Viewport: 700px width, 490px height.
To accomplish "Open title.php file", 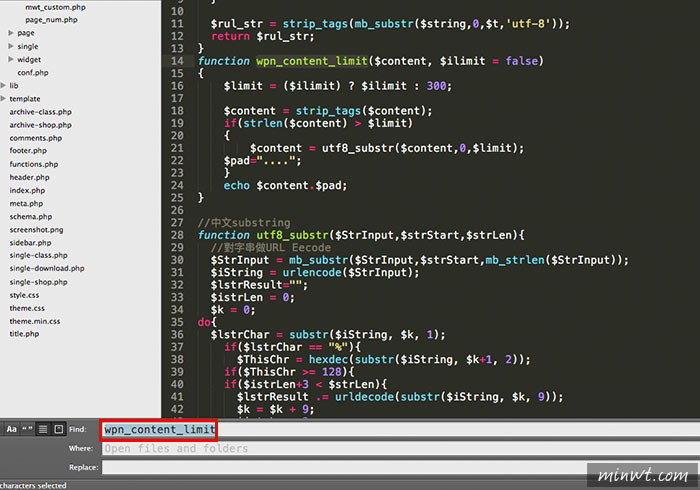I will (x=25, y=334).
